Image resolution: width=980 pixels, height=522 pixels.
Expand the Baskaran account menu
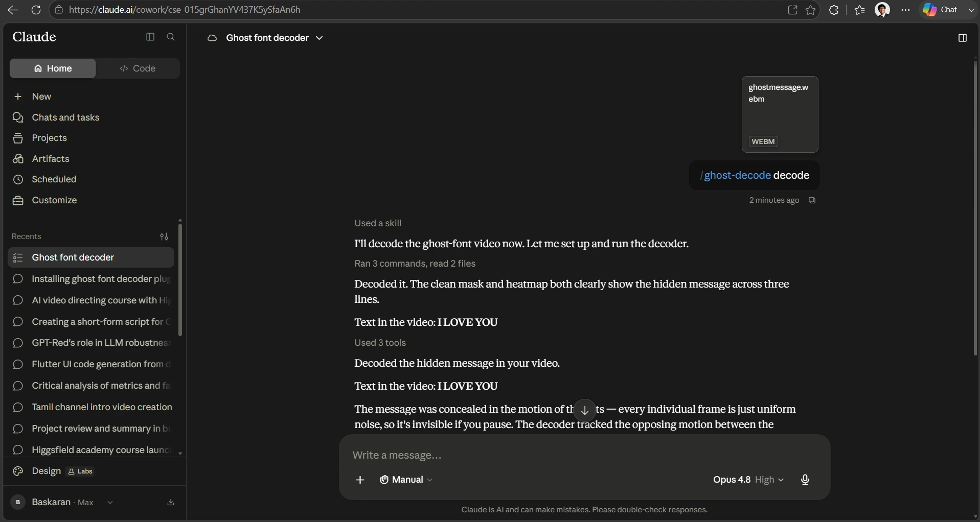coord(62,503)
